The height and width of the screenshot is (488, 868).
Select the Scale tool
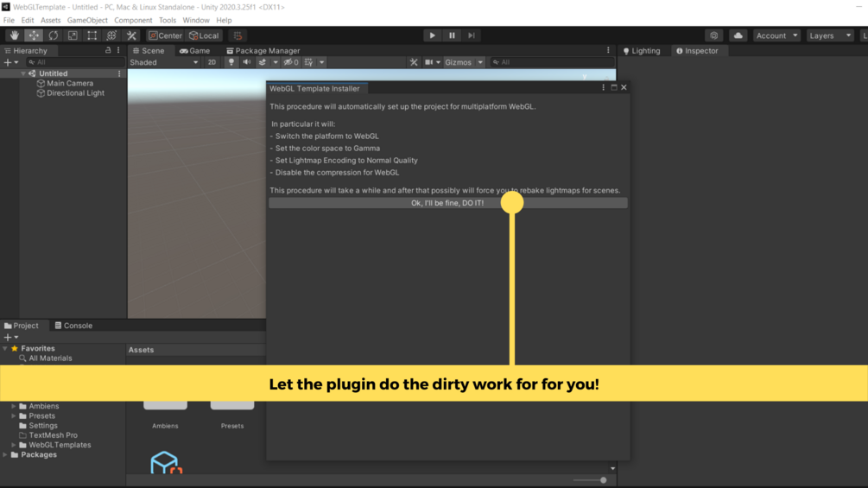point(73,35)
